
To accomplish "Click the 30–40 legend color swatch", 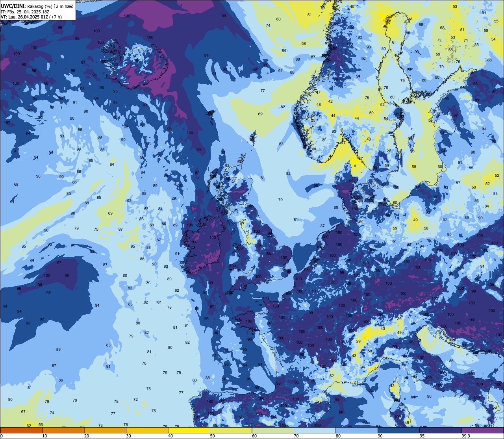I will pyautogui.click(x=147, y=430).
